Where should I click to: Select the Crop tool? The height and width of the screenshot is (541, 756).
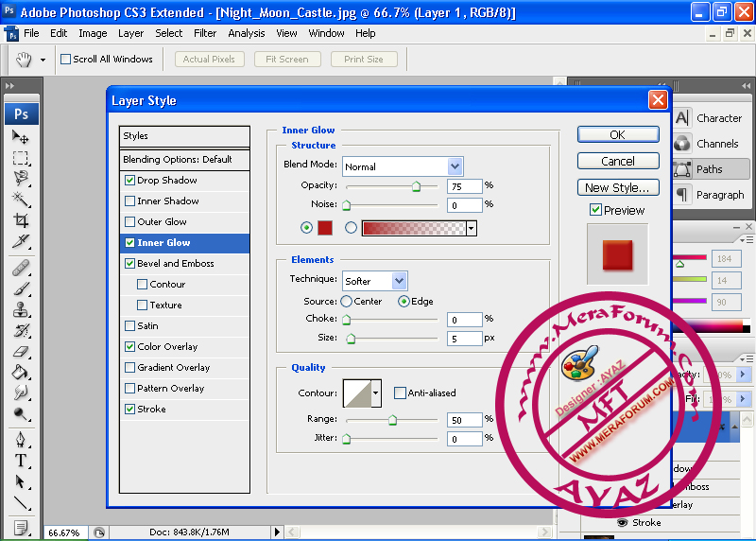20,220
